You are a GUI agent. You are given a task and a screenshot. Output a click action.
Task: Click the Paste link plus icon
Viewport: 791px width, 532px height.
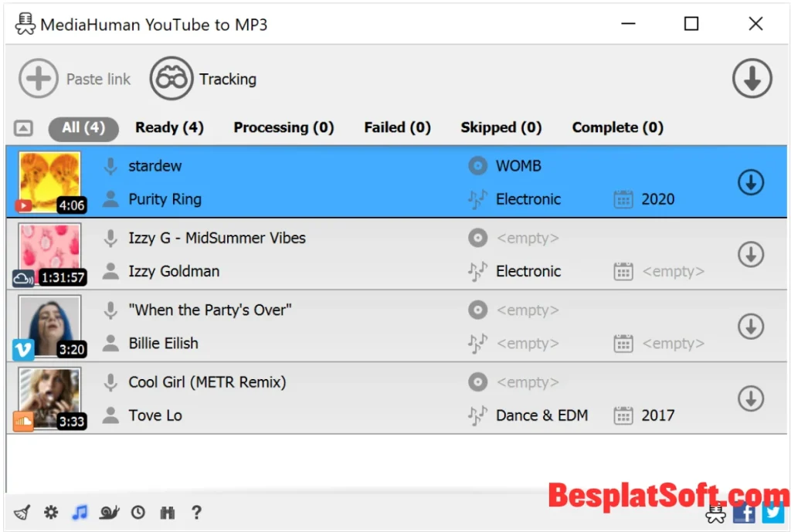pyautogui.click(x=39, y=78)
